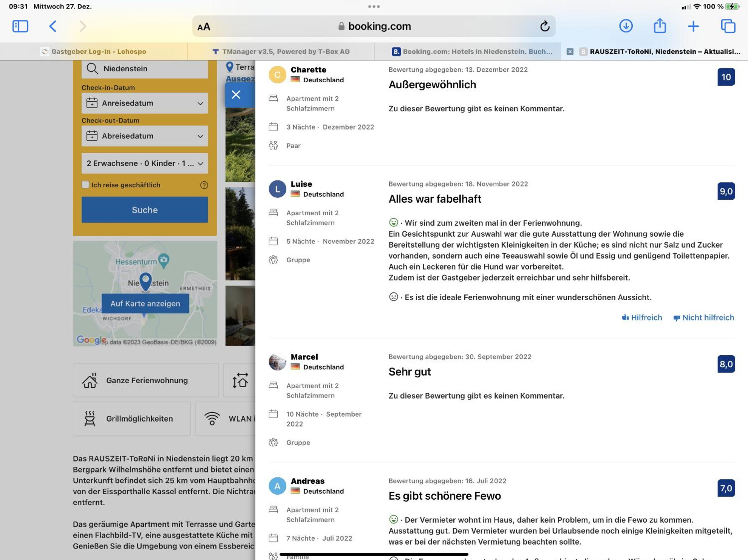Image resolution: width=748 pixels, height=560 pixels.
Task: Click the Niedenstein destination field
Action: click(145, 69)
